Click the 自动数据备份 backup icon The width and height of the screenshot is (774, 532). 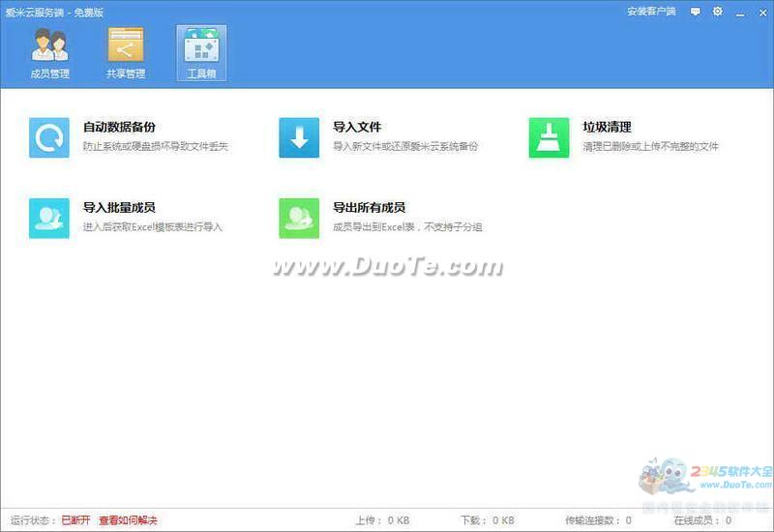pos(49,137)
